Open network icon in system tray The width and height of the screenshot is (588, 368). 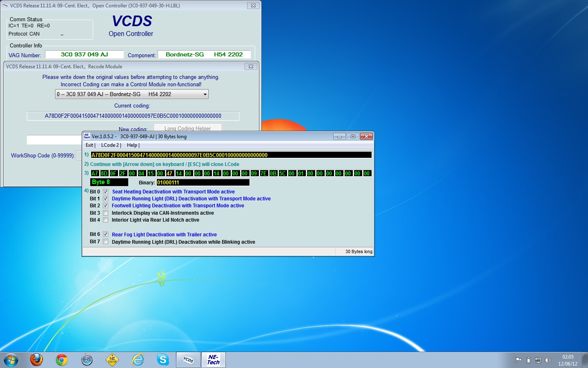click(538, 360)
